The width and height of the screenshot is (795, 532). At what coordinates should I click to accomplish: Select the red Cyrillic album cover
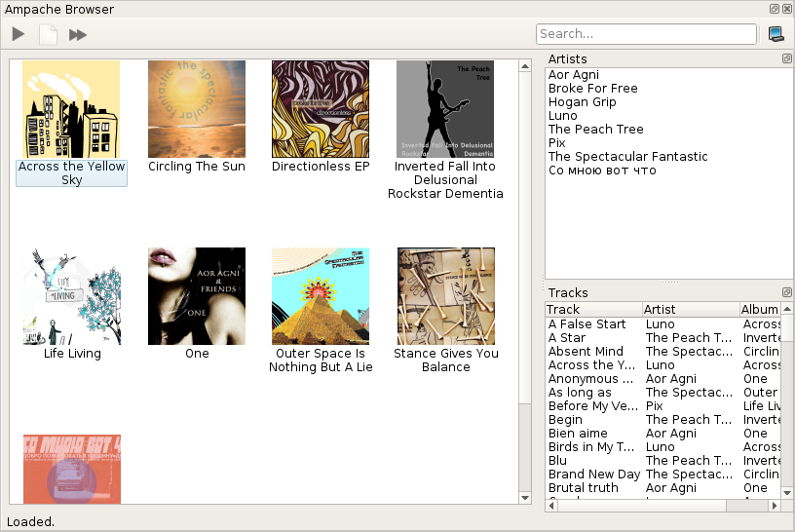(x=72, y=469)
